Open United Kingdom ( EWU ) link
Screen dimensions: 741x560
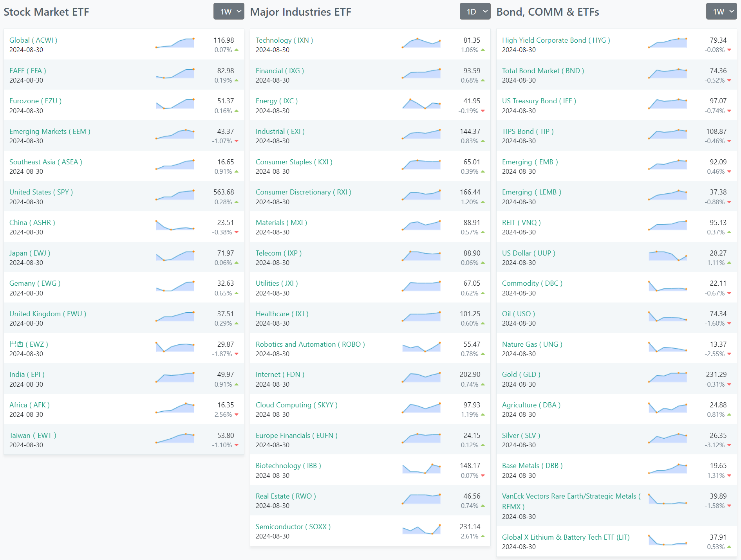click(48, 314)
